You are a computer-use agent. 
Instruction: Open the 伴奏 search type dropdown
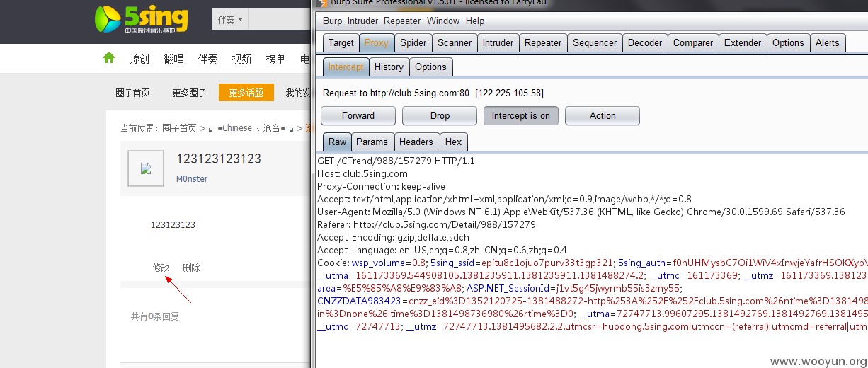(231, 20)
